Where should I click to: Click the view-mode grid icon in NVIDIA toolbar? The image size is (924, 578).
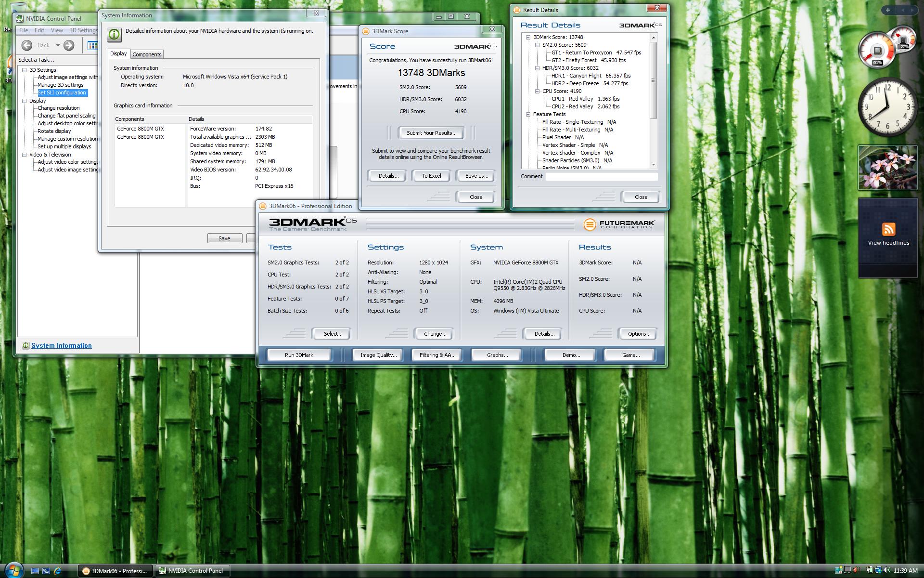92,45
